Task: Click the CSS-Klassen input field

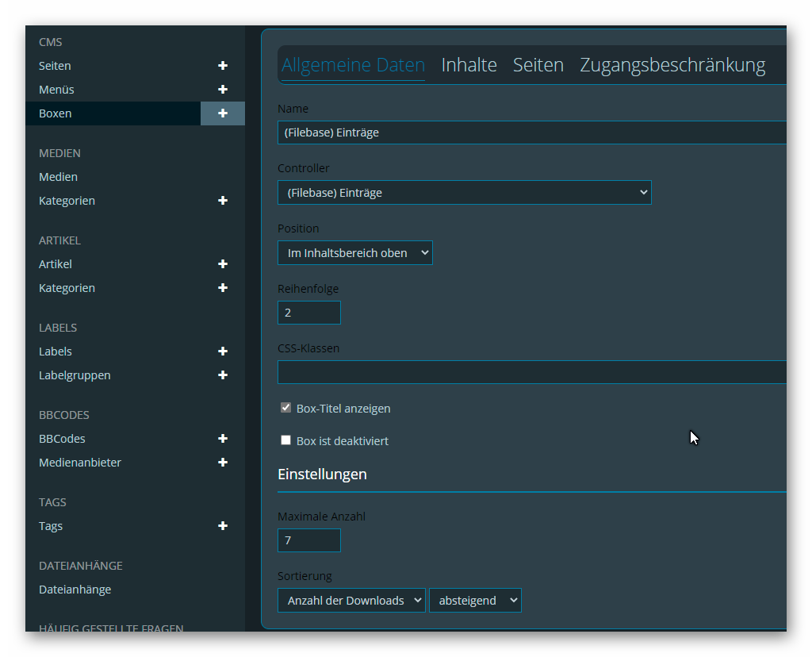Action: (531, 372)
